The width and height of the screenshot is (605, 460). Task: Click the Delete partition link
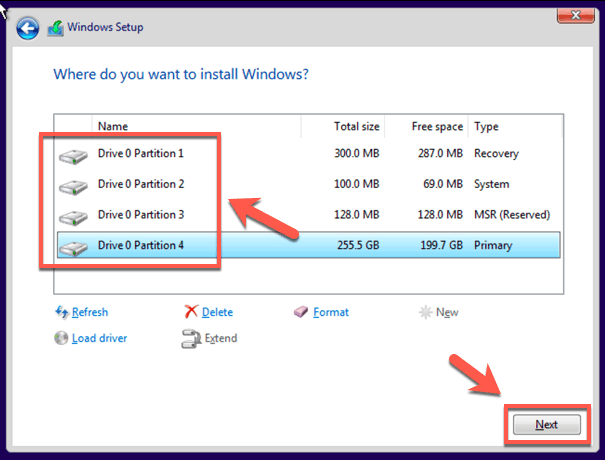click(217, 312)
